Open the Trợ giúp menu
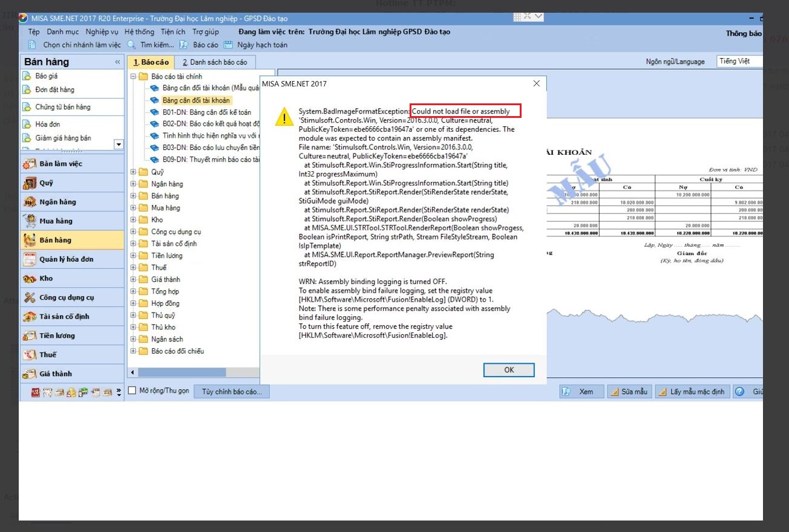The width and height of the screenshot is (789, 532). click(206, 32)
